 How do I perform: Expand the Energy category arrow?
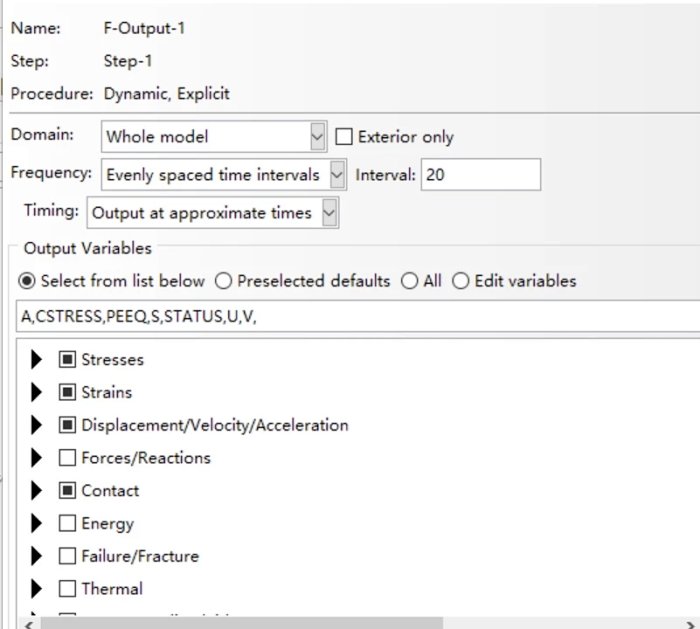(36, 523)
